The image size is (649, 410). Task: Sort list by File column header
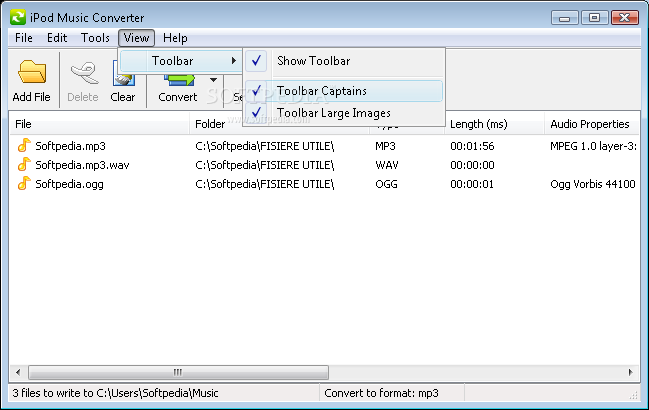click(x=100, y=124)
